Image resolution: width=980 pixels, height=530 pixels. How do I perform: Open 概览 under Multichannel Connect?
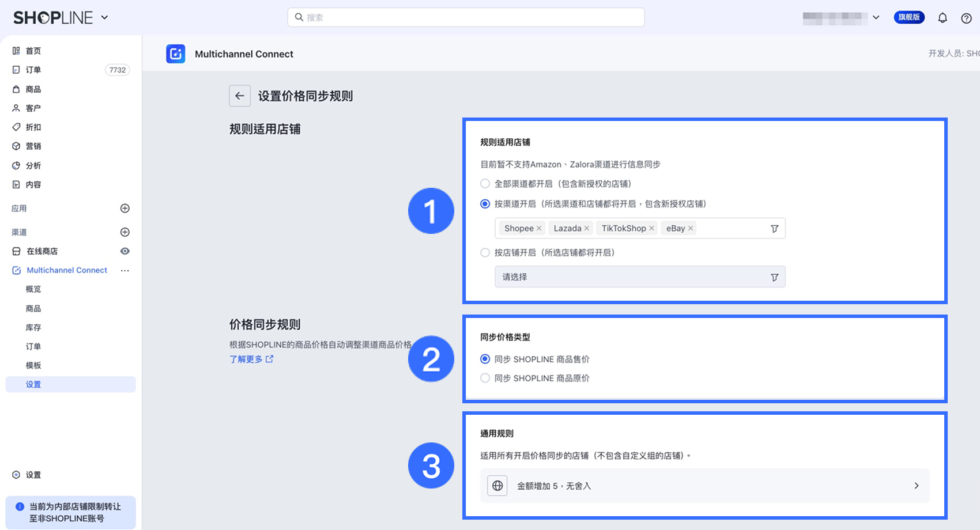pos(33,289)
